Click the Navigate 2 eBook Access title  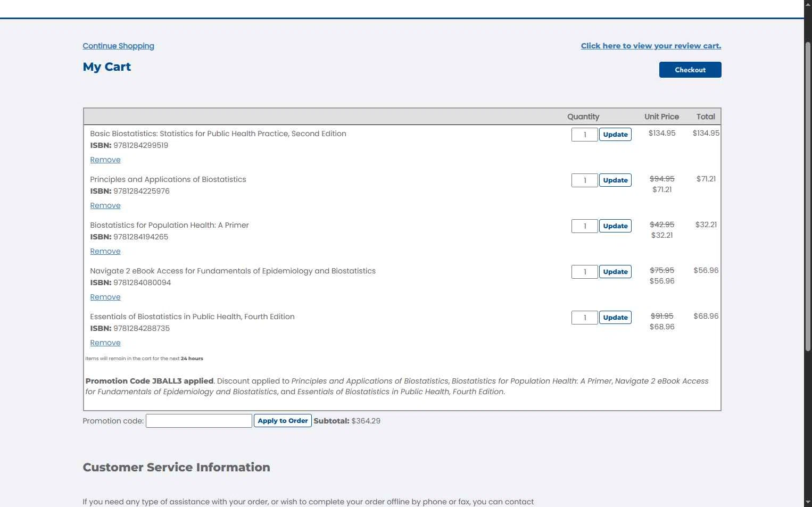pyautogui.click(x=233, y=271)
